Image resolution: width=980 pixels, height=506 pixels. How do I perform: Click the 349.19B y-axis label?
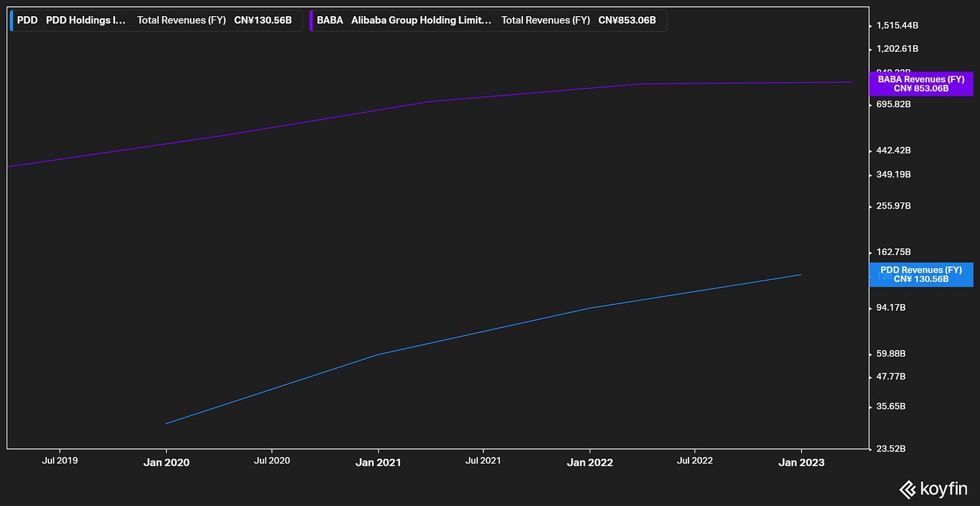(x=893, y=174)
